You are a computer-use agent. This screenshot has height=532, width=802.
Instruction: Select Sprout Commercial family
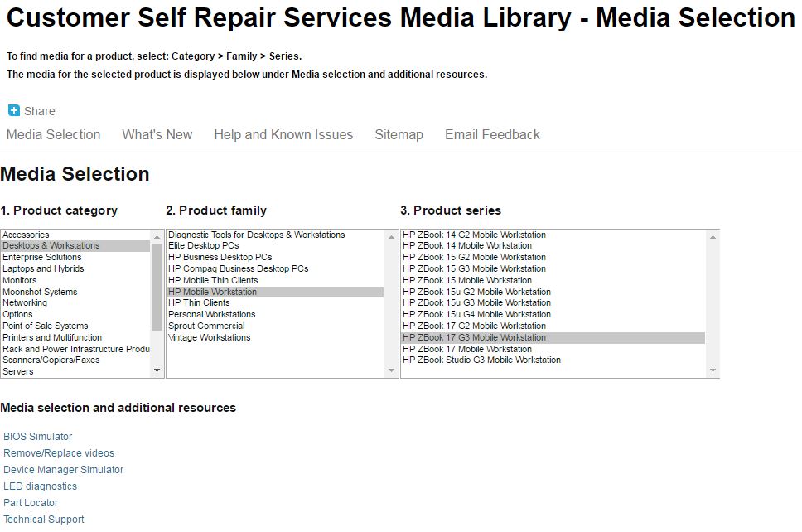[x=275, y=326]
